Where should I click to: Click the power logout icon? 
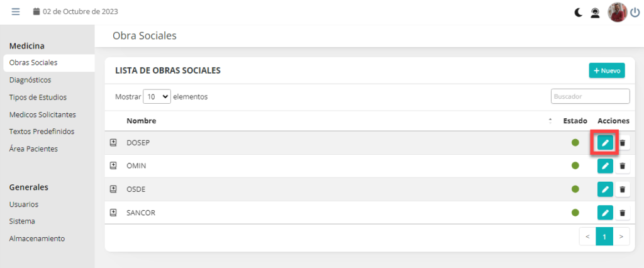click(635, 12)
